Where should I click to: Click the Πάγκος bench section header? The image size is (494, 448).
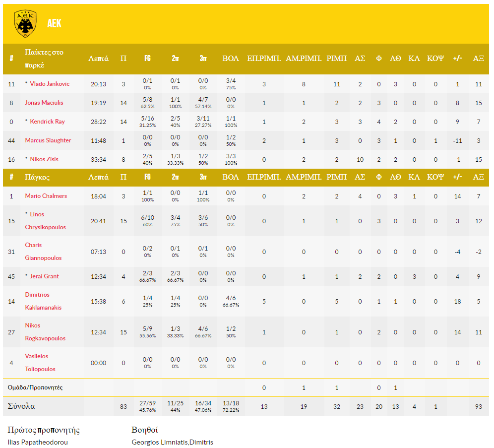pyautogui.click(x=37, y=178)
